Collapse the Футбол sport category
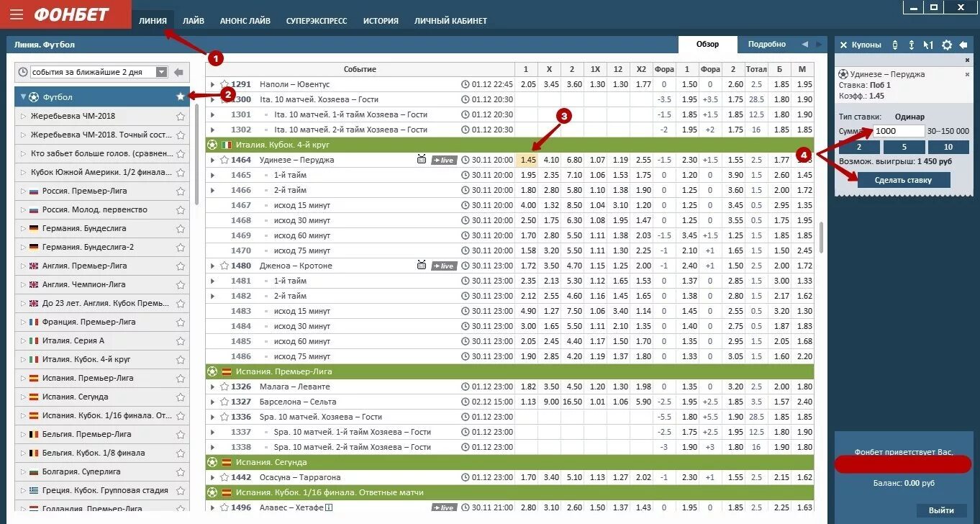The width and height of the screenshot is (980, 524). click(23, 96)
